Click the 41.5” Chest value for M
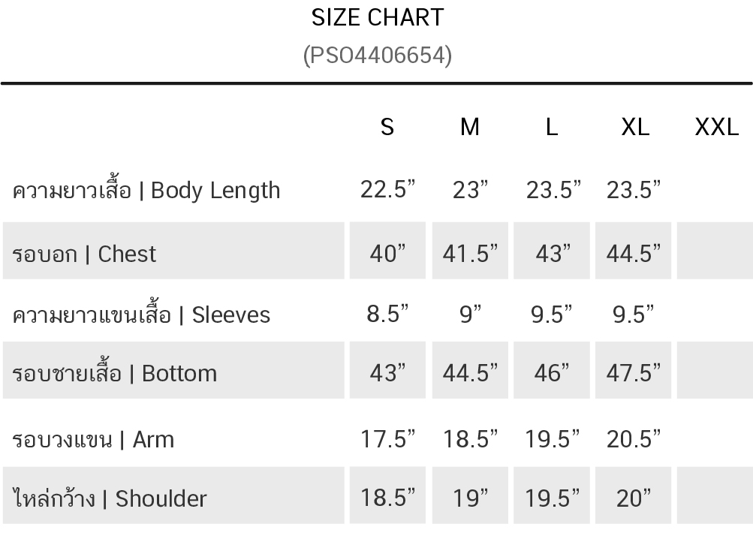This screenshot has height=560, width=753. (470, 253)
